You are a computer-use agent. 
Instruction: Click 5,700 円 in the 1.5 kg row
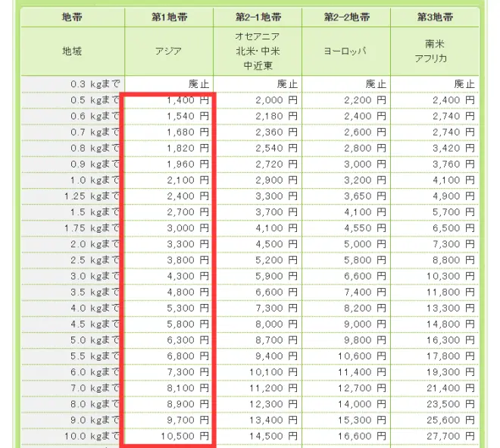454,212
